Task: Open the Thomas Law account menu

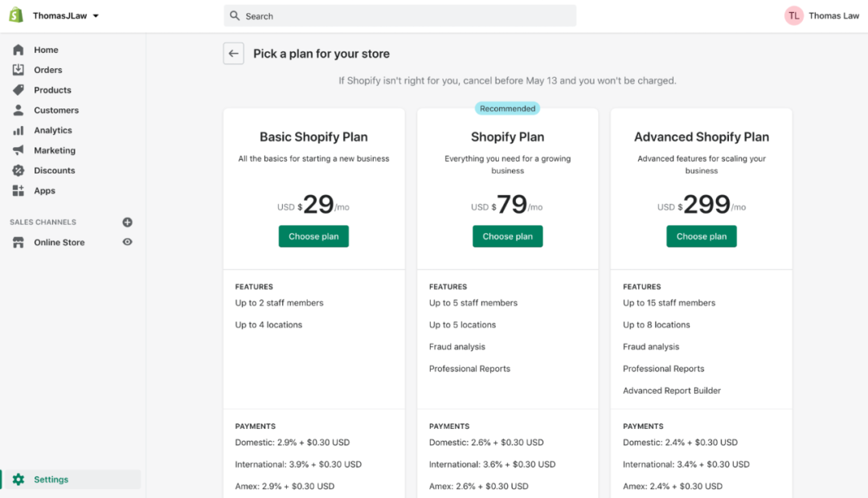Action: point(823,16)
